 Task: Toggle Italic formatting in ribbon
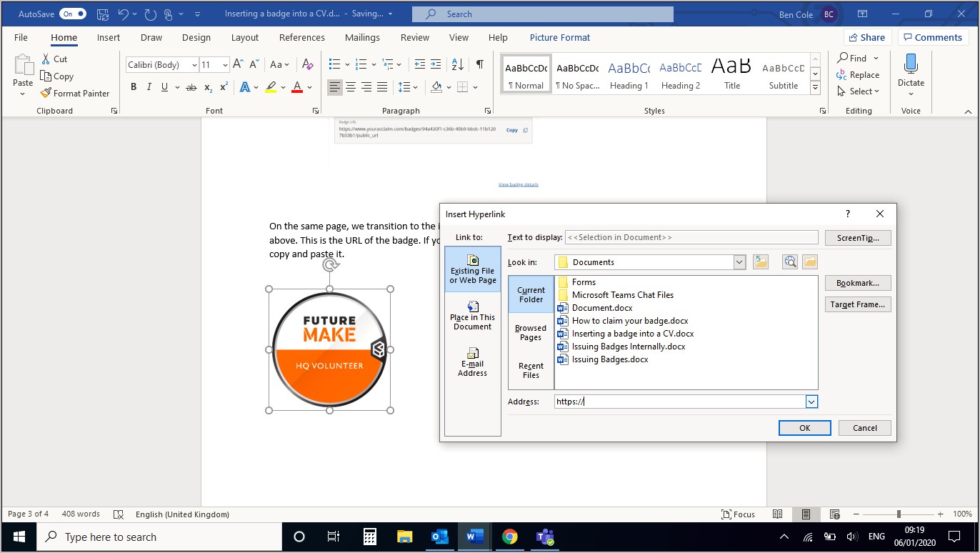pyautogui.click(x=149, y=87)
